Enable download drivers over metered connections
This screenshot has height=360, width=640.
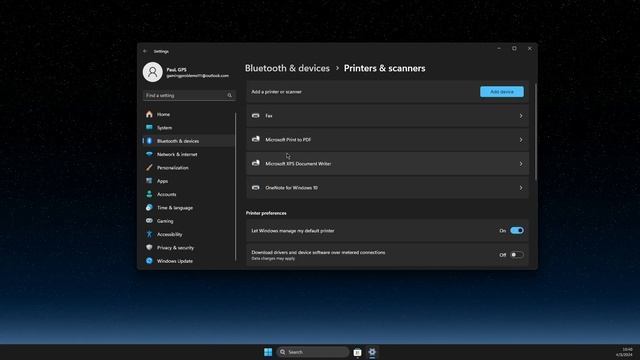517,255
